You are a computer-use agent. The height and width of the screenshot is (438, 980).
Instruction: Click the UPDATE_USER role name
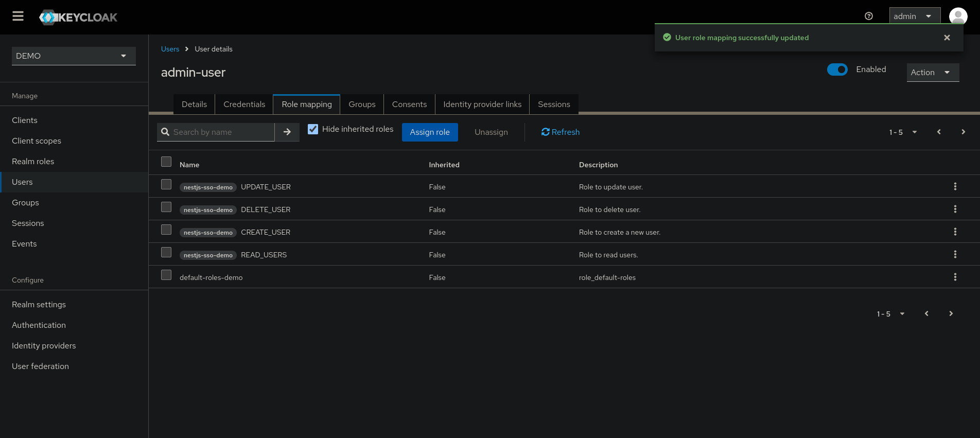266,187
